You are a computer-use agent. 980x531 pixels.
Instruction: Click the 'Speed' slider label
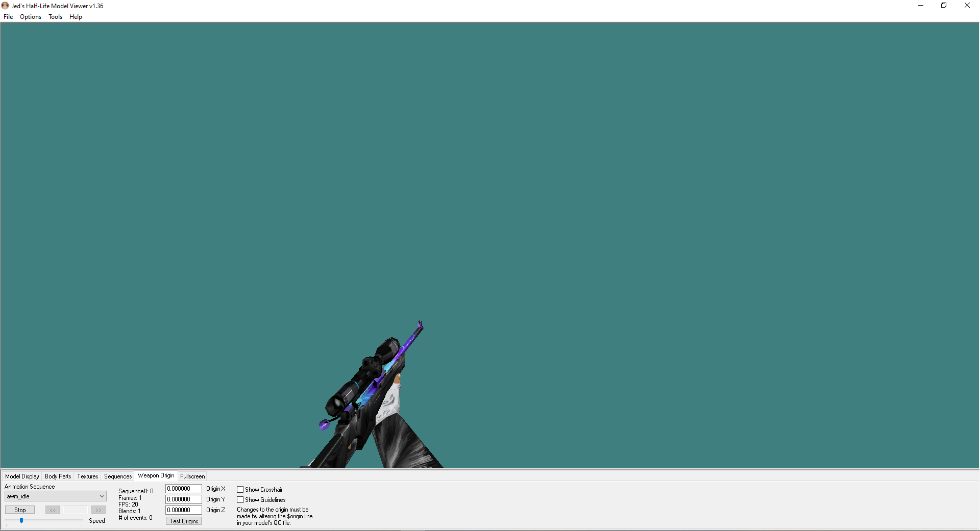[x=97, y=521]
